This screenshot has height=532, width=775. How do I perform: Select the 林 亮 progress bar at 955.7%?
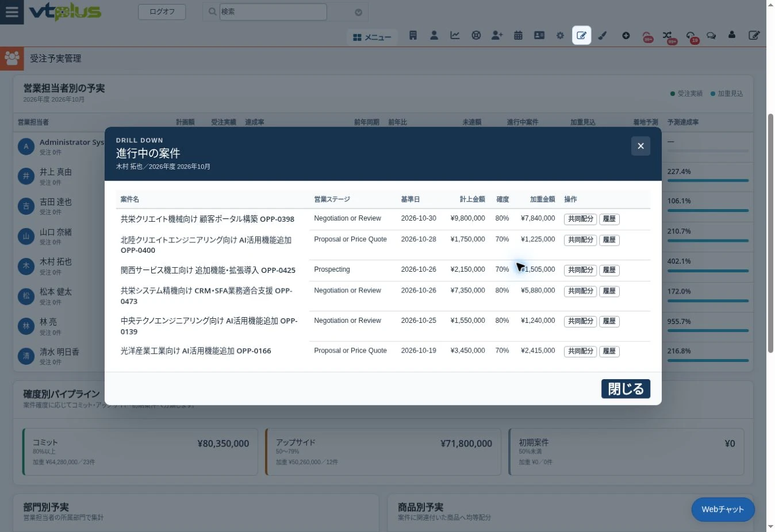(708, 330)
